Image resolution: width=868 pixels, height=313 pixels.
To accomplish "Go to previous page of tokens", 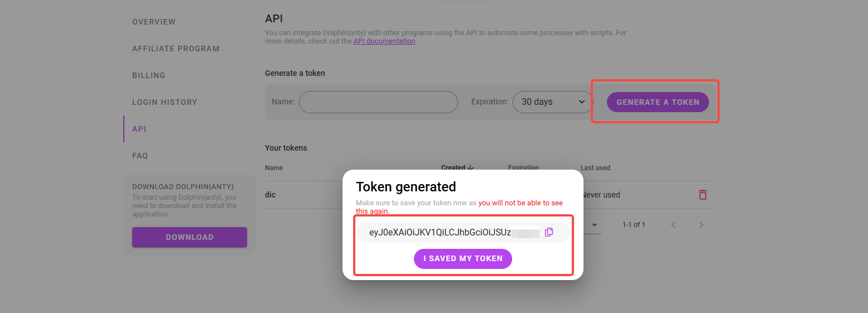I will (x=673, y=225).
